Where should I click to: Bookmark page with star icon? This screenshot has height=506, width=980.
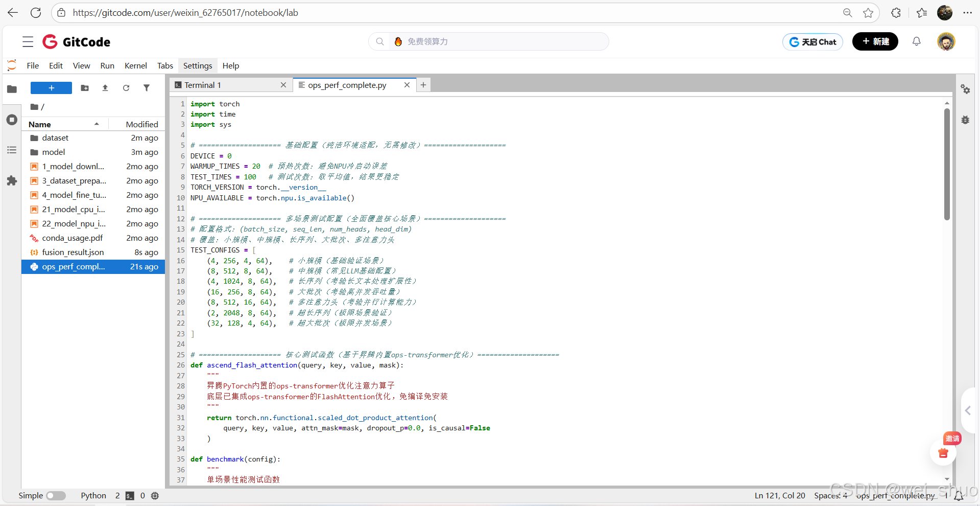coord(868,13)
